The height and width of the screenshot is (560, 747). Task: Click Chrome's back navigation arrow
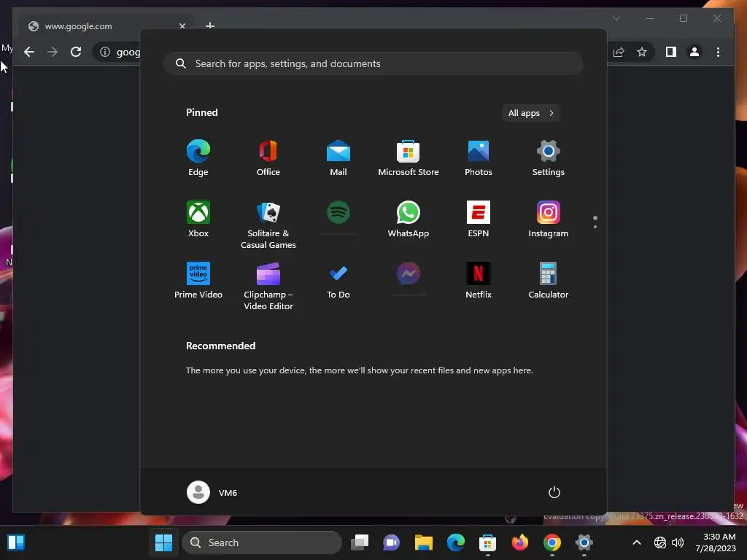pyautogui.click(x=29, y=52)
